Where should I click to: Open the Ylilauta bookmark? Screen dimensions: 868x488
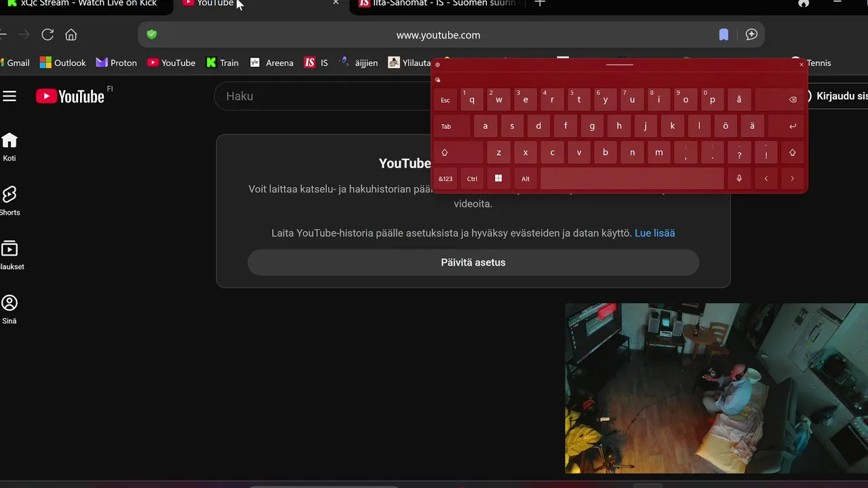[410, 62]
